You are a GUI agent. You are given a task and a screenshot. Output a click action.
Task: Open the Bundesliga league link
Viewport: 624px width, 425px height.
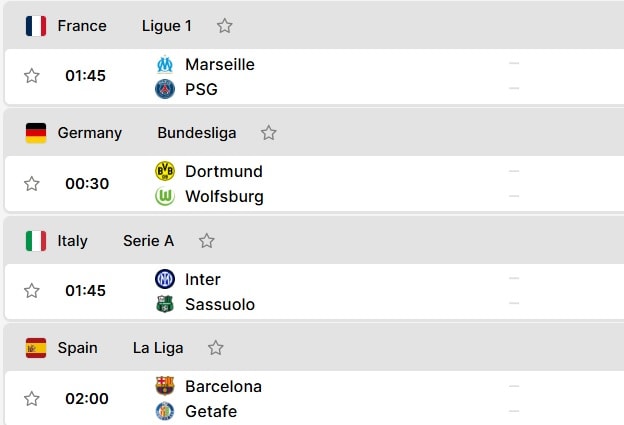pos(197,133)
